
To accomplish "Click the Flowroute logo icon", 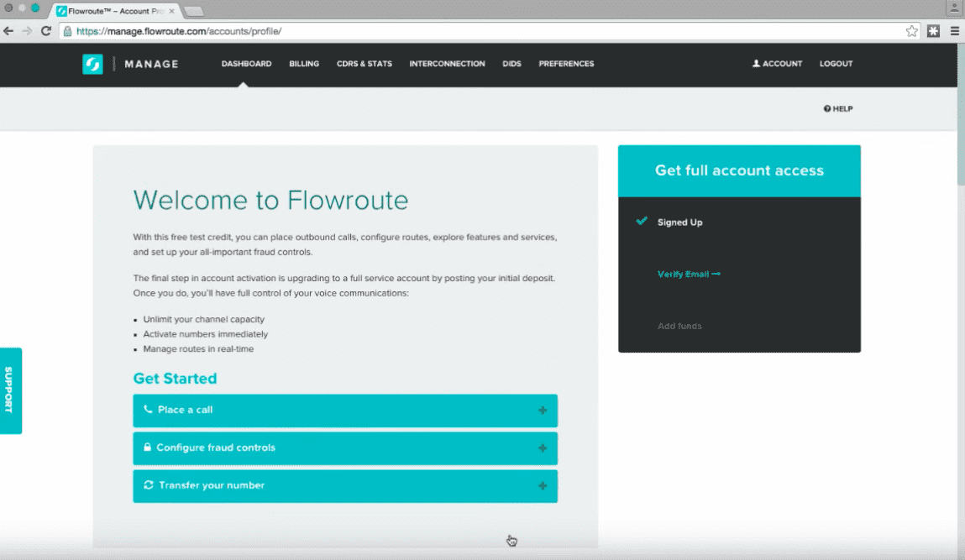I will (x=92, y=64).
